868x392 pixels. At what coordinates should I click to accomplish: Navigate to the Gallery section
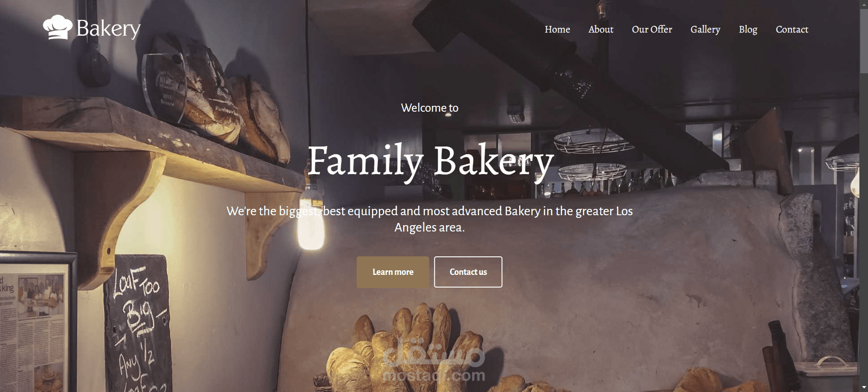(705, 29)
